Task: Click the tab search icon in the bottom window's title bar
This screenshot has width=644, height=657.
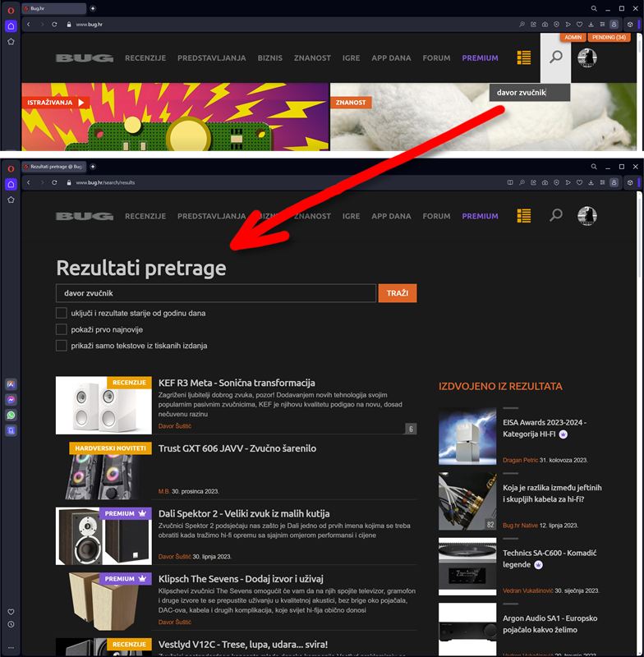Action: pyautogui.click(x=594, y=167)
